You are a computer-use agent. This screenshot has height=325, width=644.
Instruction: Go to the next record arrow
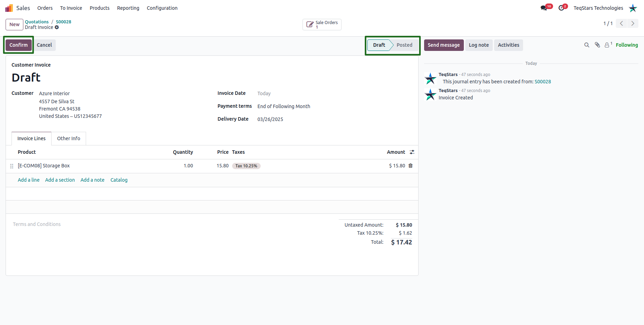pyautogui.click(x=633, y=23)
